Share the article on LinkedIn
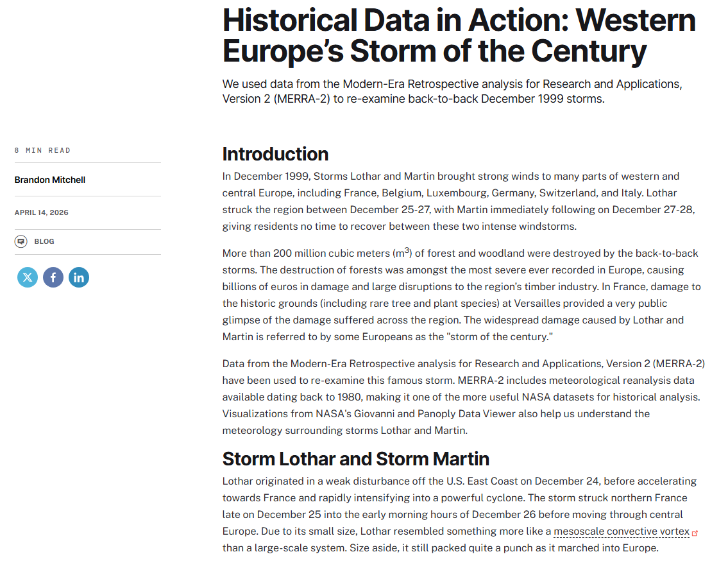This screenshot has width=728, height=561. (79, 277)
